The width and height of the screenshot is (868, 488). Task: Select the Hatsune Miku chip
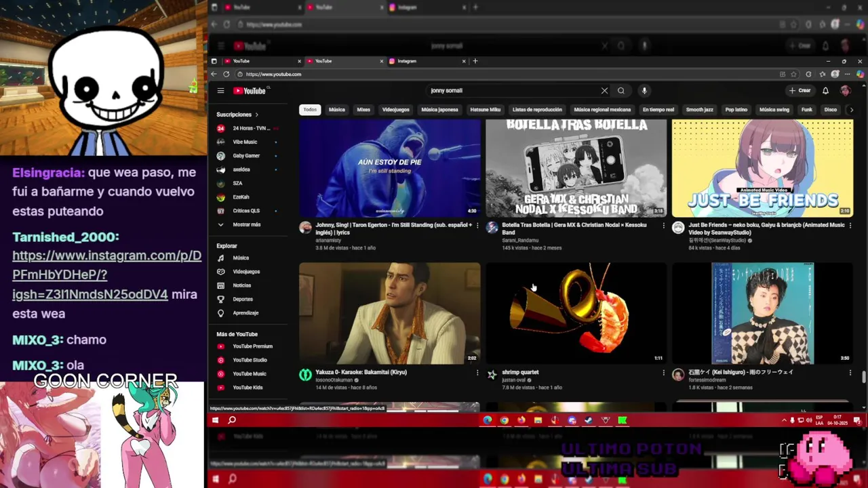point(486,109)
